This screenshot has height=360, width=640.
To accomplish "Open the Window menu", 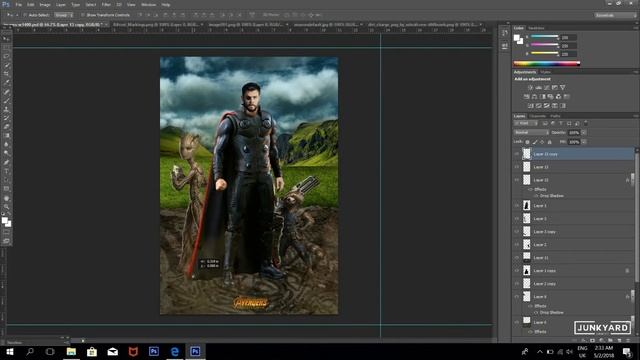I will tap(149, 4).
